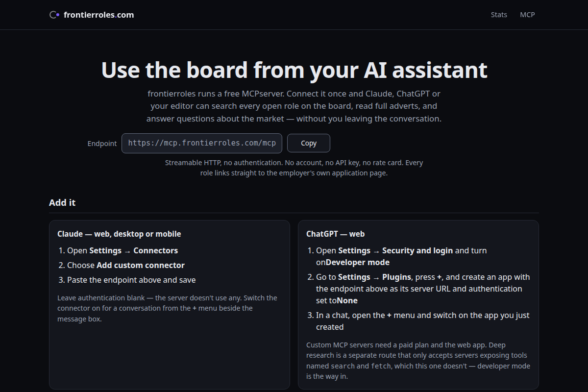Click the "Add it" section heading

[x=62, y=203]
